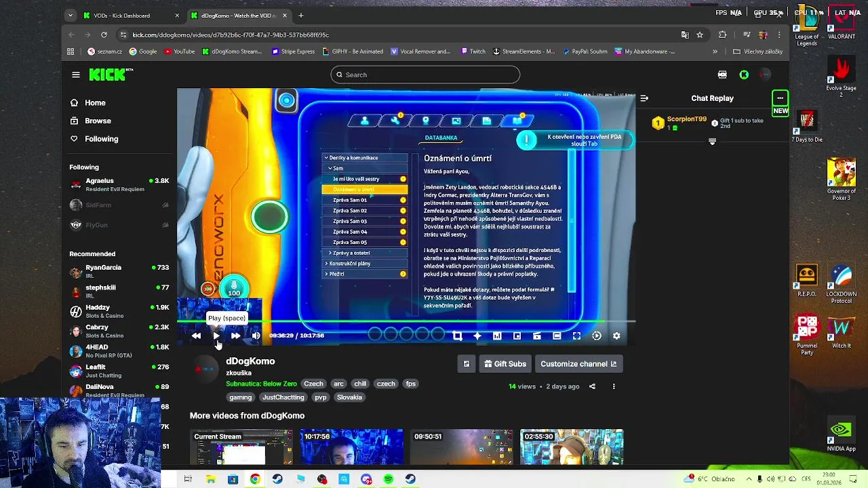868x488 pixels.
Task: Reload the page
Action: (104, 35)
